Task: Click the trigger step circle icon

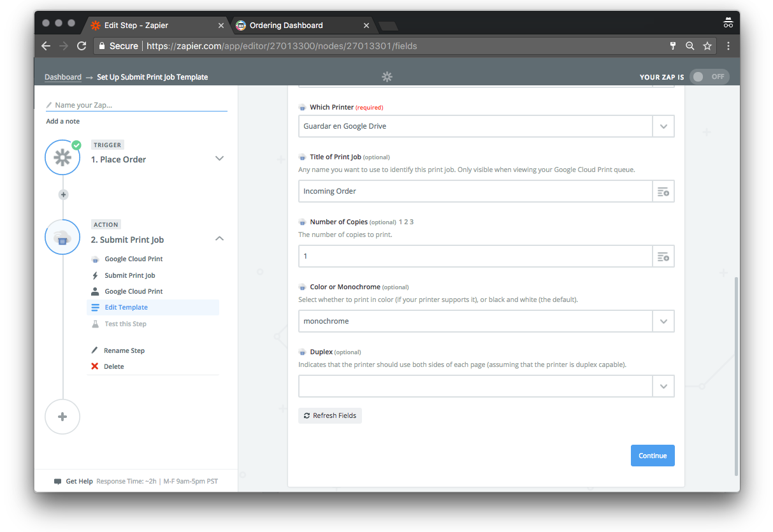Action: pos(62,157)
